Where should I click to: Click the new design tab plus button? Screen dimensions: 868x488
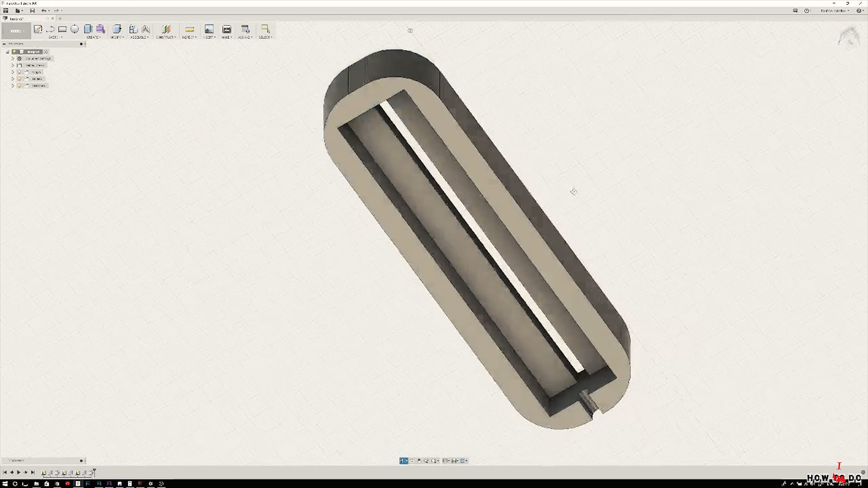(60, 19)
